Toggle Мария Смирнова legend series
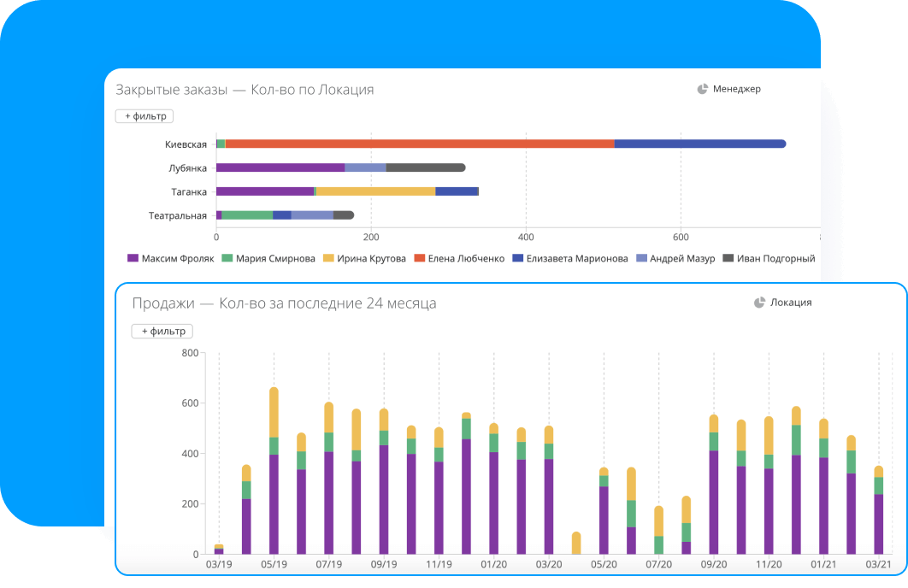Screen dimensions: 908x588 coord(268,258)
